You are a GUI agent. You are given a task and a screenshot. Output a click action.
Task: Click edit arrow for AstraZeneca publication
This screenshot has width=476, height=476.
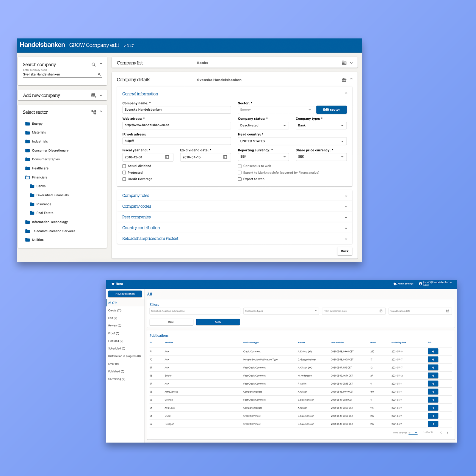(x=433, y=392)
